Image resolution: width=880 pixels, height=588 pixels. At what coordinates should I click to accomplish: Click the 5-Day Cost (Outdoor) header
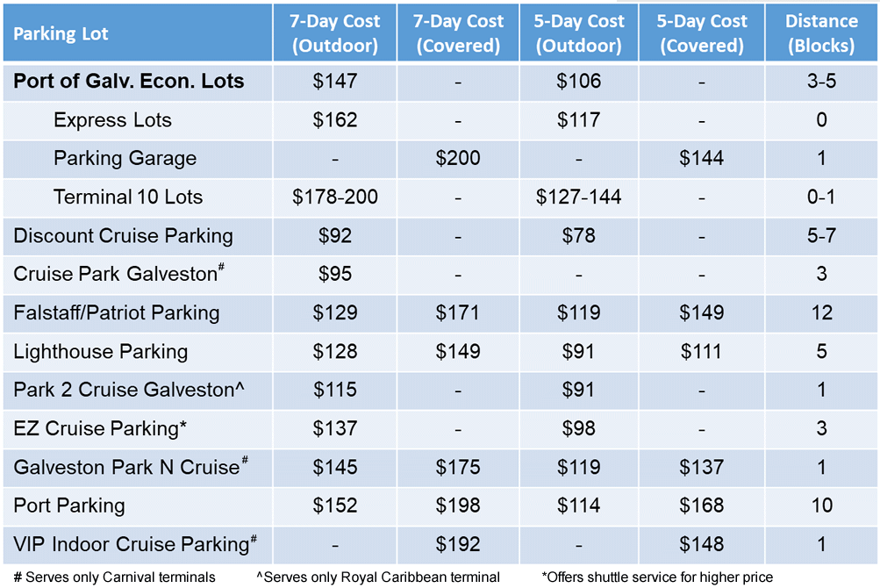coord(578,33)
